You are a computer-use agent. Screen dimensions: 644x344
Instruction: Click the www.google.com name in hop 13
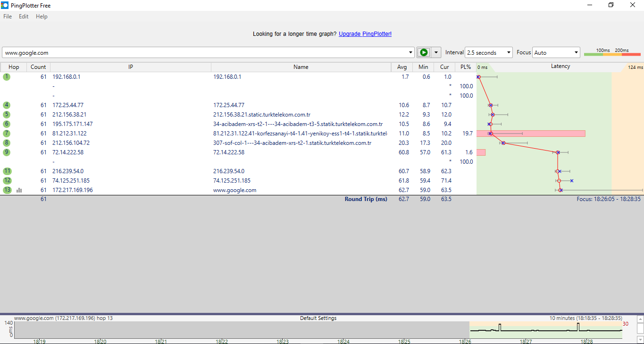[x=234, y=190]
